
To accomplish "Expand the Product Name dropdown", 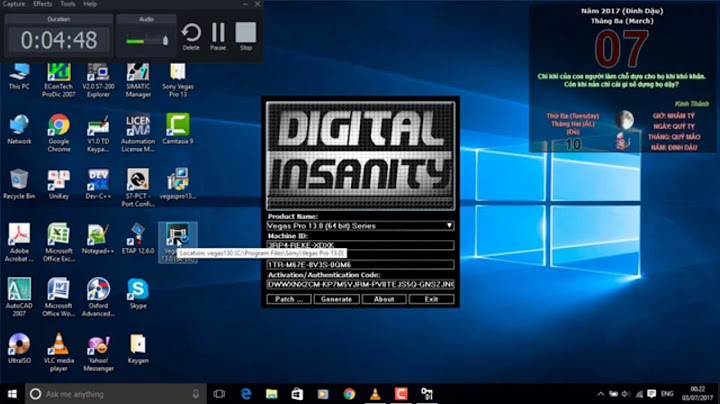I will (x=449, y=226).
